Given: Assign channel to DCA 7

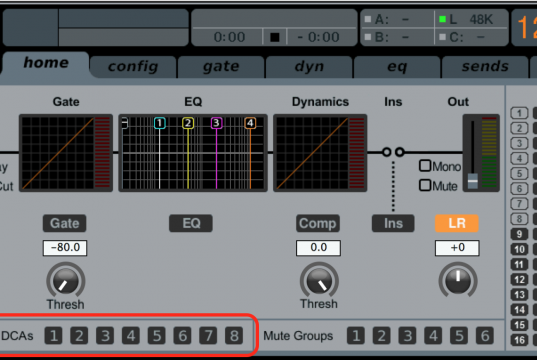Looking at the screenshot, I should [209, 336].
